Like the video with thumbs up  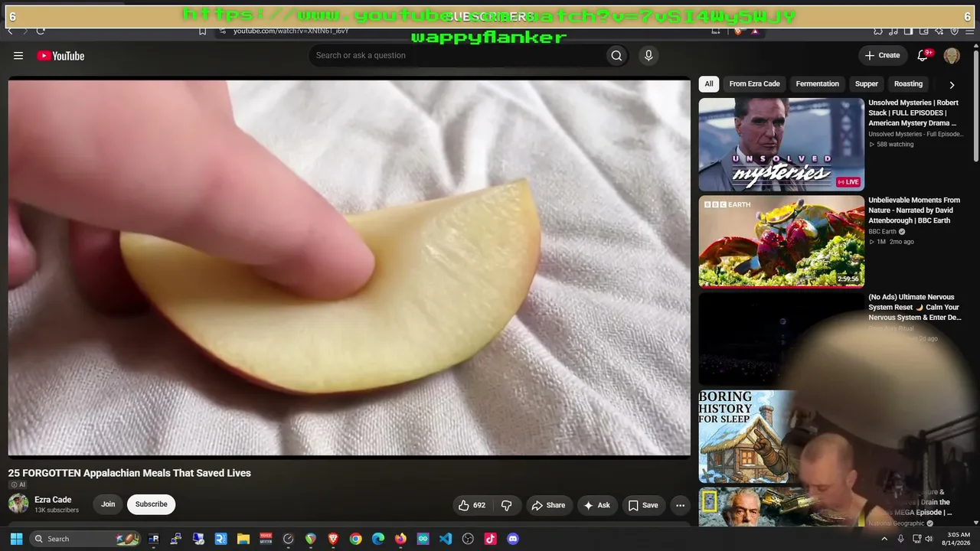[x=472, y=505]
